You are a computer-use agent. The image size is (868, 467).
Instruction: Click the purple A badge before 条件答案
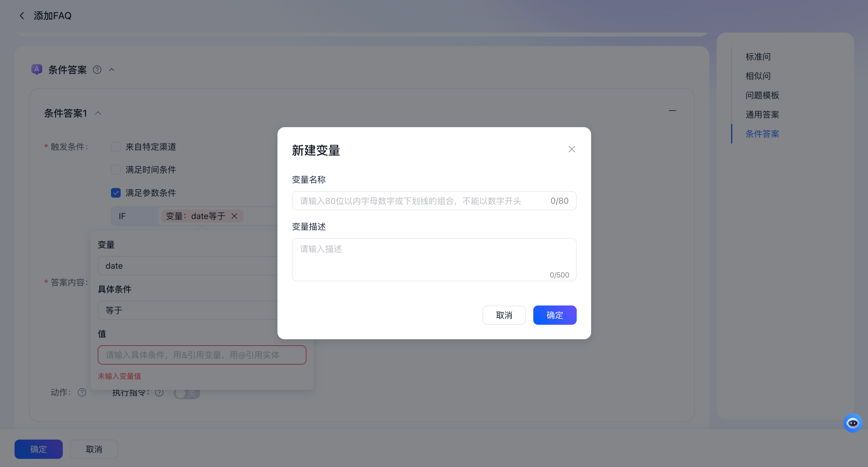tap(37, 69)
